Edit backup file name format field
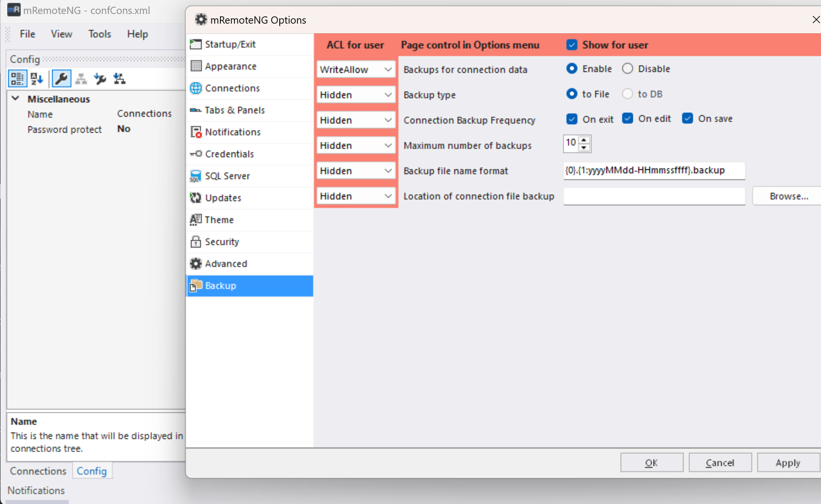 click(x=654, y=170)
